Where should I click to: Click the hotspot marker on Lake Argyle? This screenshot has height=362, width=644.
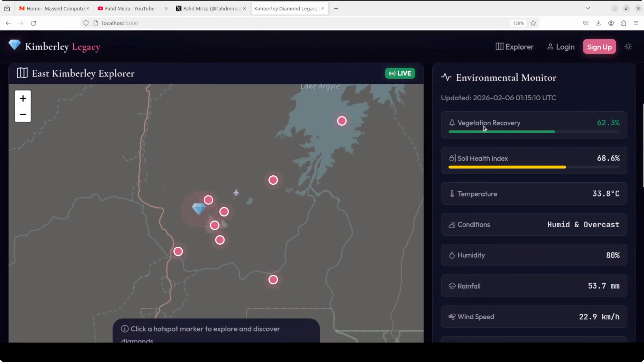[341, 121]
